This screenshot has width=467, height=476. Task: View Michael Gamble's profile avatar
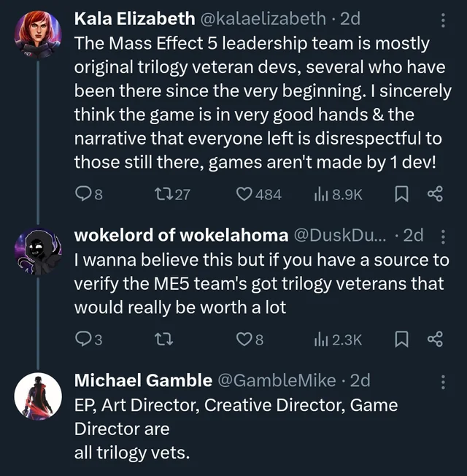37,396
